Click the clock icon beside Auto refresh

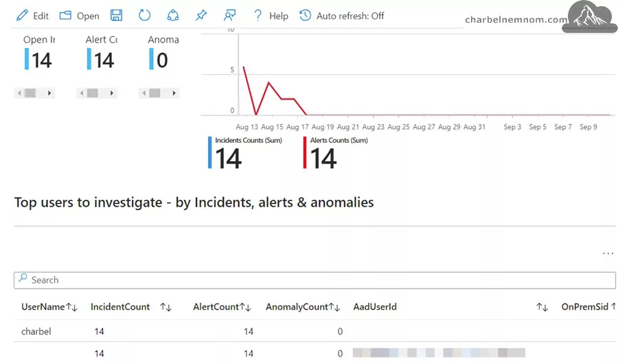coord(305,15)
